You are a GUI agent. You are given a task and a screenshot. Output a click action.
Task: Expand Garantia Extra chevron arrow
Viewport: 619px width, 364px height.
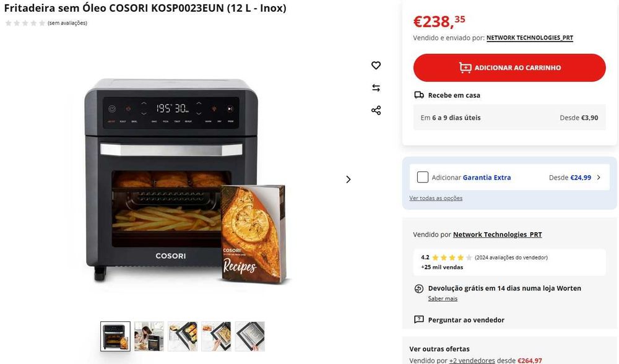coord(599,177)
